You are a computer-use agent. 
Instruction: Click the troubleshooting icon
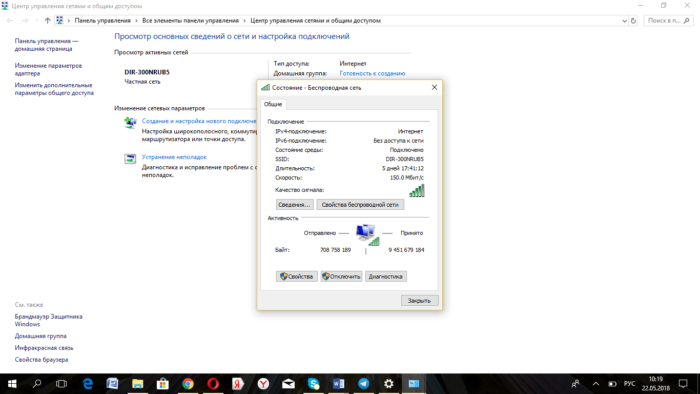coord(130,158)
